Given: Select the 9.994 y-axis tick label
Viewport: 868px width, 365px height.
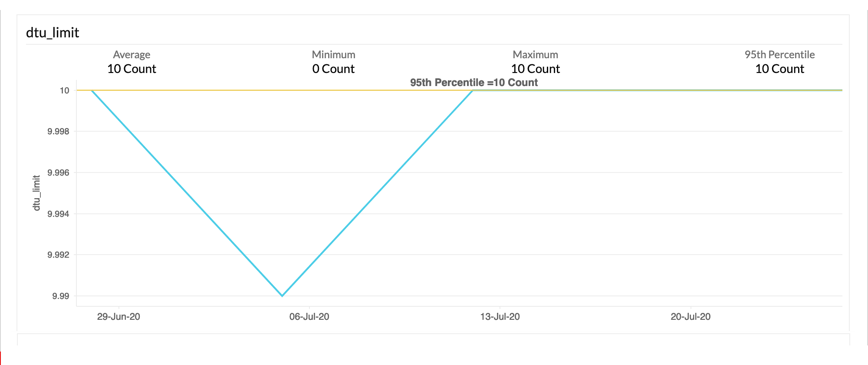Looking at the screenshot, I should click(x=58, y=214).
